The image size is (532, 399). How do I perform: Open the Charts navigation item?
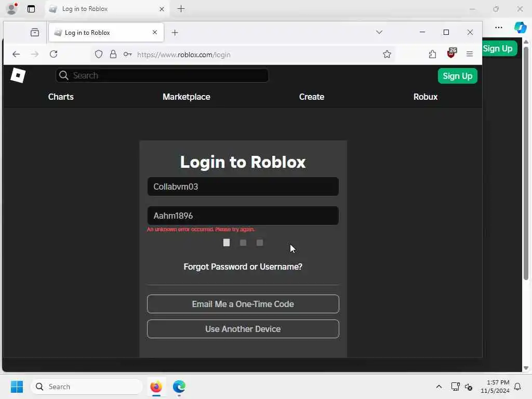[x=61, y=97]
